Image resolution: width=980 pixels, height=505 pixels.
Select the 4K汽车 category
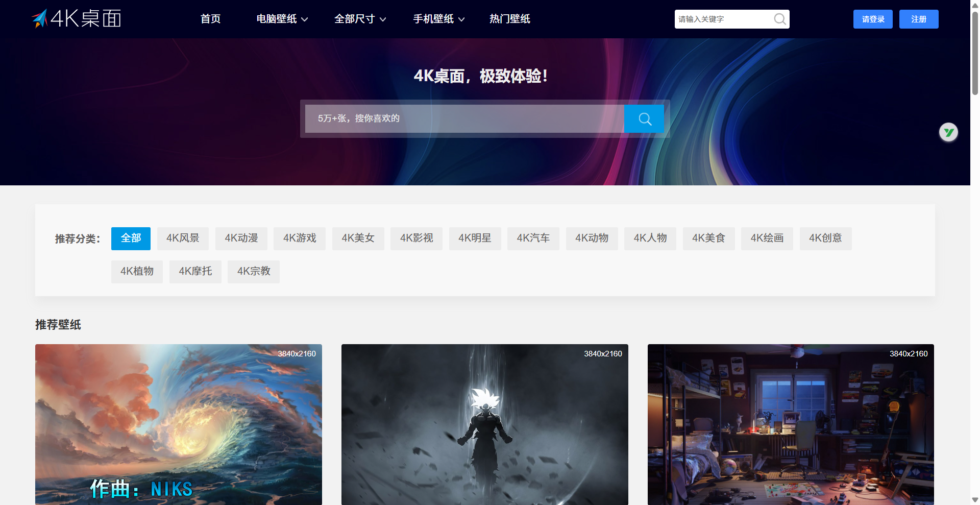click(533, 238)
